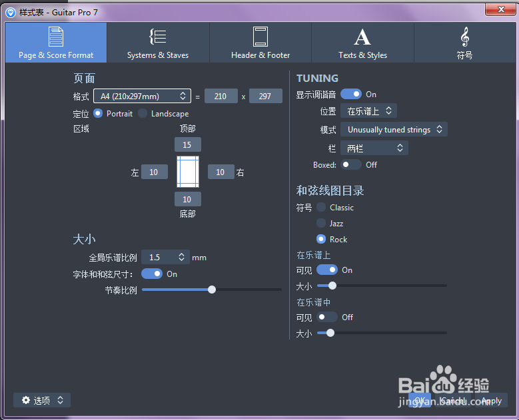Select Classic chord symbol style
Image resolution: width=519 pixels, height=420 pixels.
pyautogui.click(x=321, y=208)
